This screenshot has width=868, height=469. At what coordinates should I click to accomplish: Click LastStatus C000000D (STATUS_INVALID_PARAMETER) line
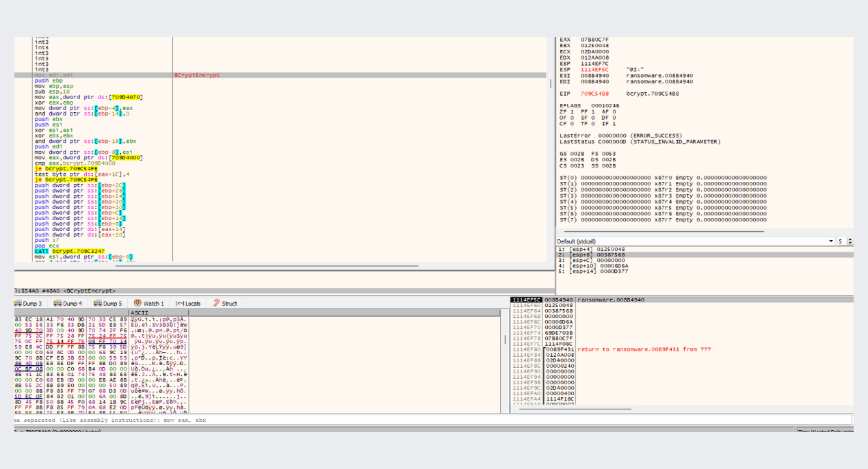(640, 142)
